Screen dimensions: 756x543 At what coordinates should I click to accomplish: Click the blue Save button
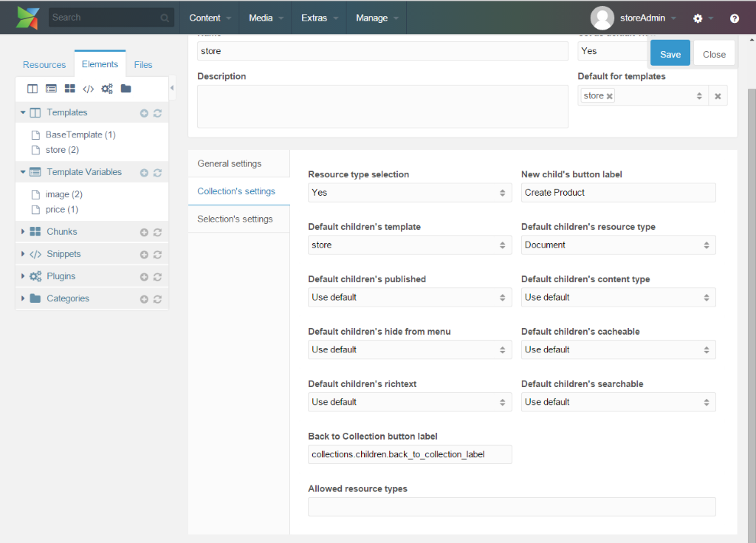pos(670,55)
